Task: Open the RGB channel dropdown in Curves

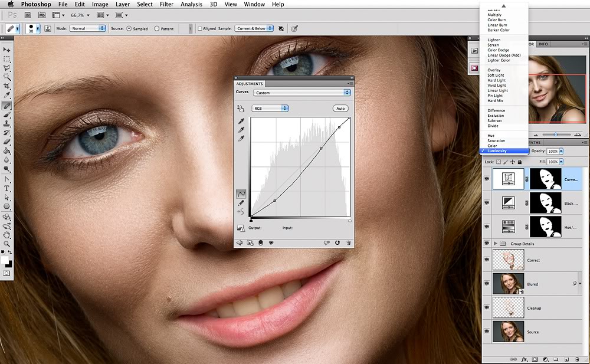Action: [x=270, y=109]
